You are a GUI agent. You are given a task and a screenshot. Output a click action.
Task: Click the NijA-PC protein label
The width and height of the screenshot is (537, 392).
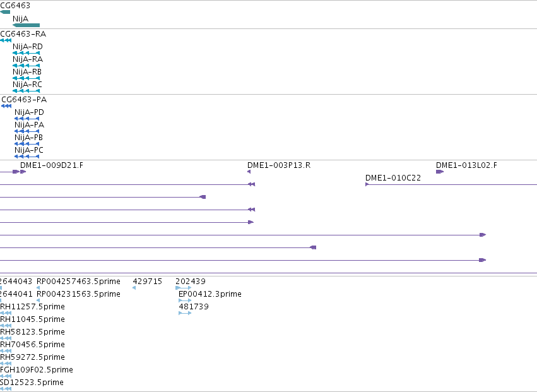tap(29, 151)
